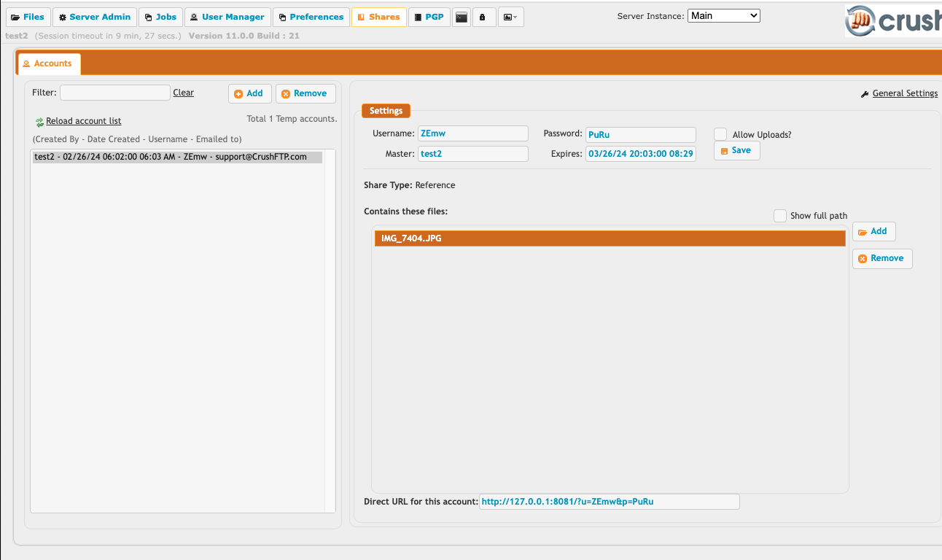Open the Server Instance dropdown
This screenshot has height=560, width=942.
(723, 15)
